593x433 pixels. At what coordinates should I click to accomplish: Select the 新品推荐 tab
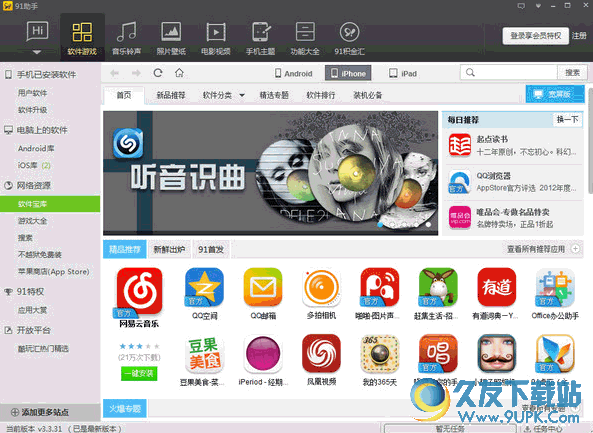[171, 95]
